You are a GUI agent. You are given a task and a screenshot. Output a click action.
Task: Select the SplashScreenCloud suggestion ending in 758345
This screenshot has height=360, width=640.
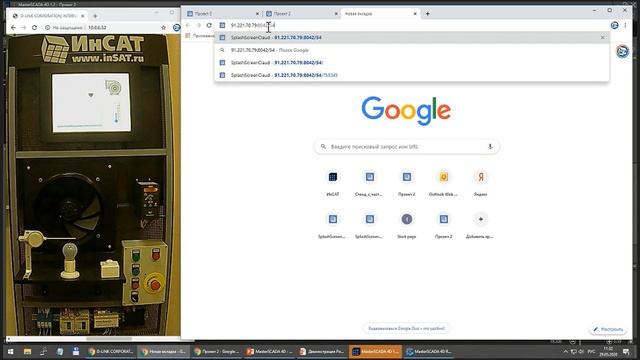tap(412, 76)
